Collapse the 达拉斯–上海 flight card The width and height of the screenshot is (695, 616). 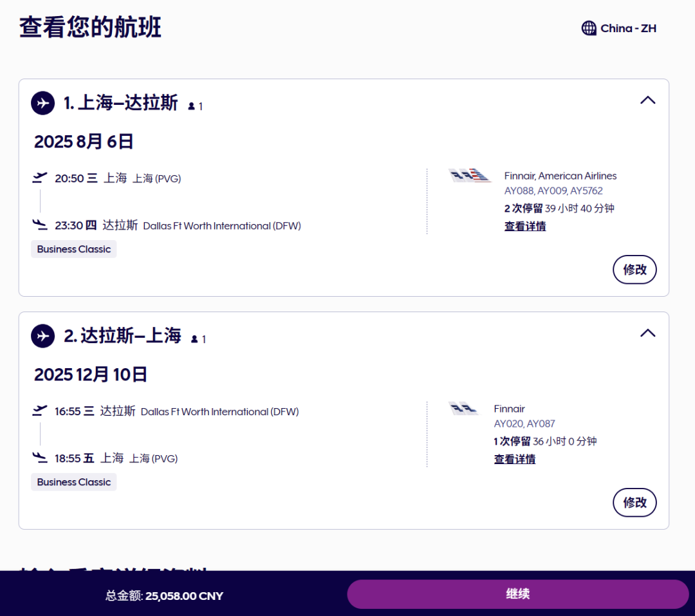pos(647,333)
